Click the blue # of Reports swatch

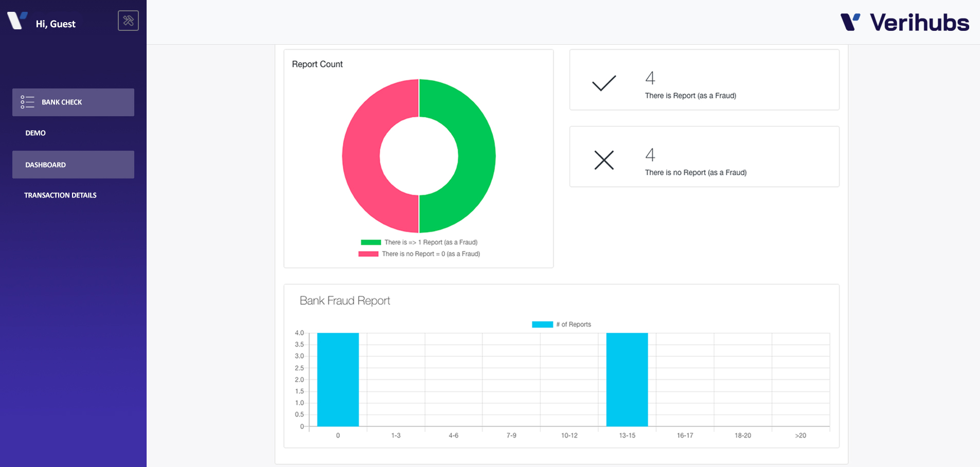[542, 325]
